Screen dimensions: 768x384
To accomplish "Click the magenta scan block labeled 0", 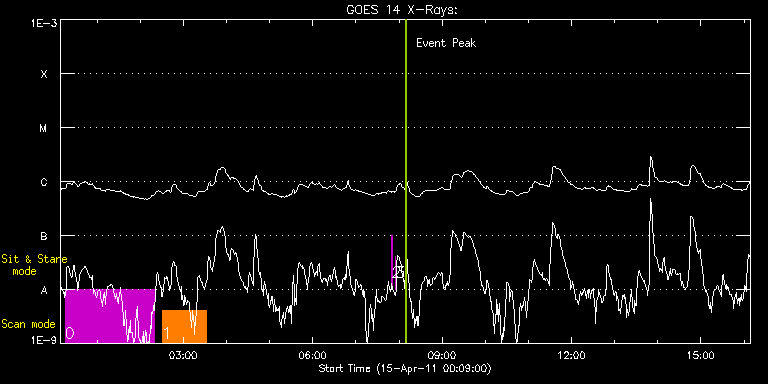I will tap(110, 316).
